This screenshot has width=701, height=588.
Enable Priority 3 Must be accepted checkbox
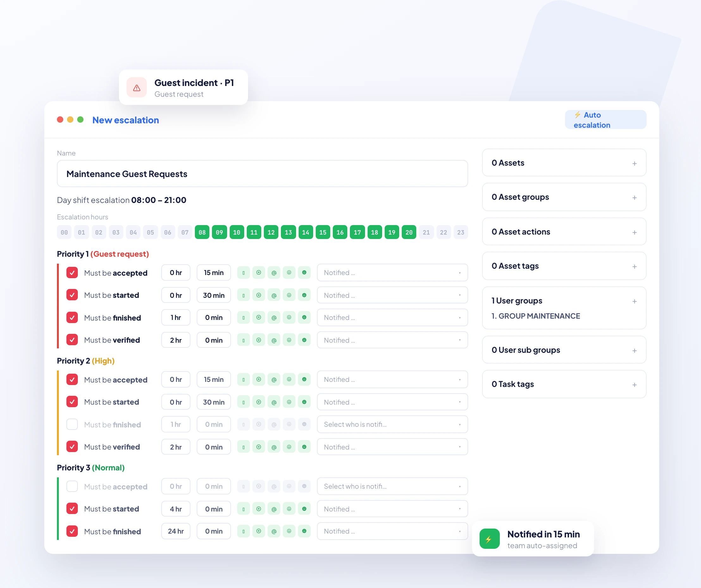click(x=72, y=486)
